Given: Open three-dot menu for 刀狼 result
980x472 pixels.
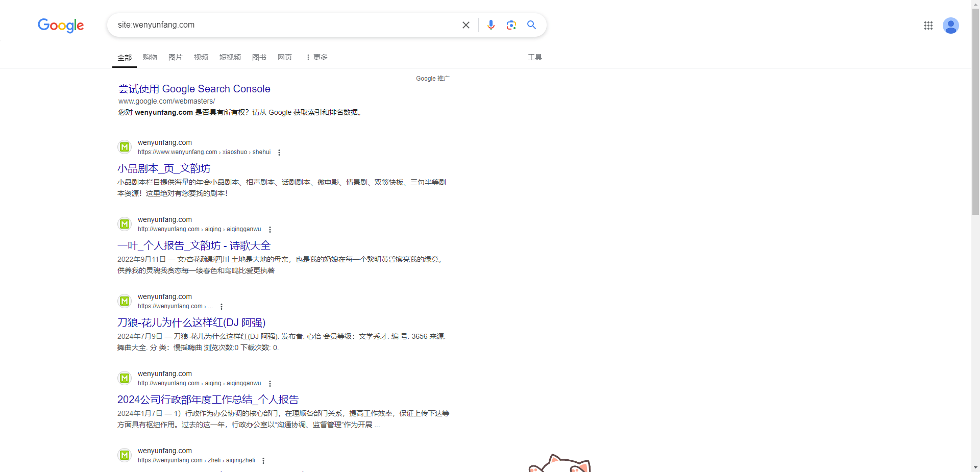Looking at the screenshot, I should tap(222, 307).
